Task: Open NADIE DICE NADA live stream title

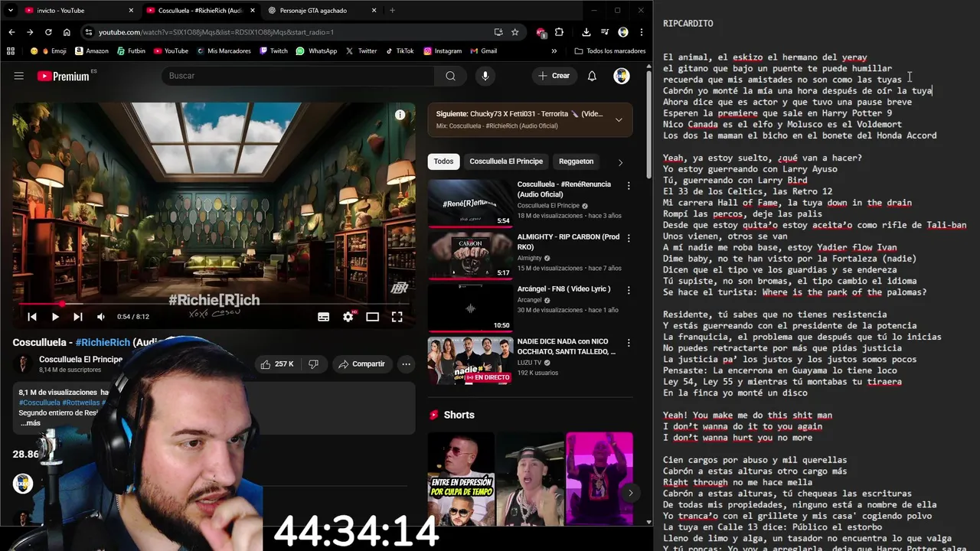Action: pyautogui.click(x=567, y=347)
